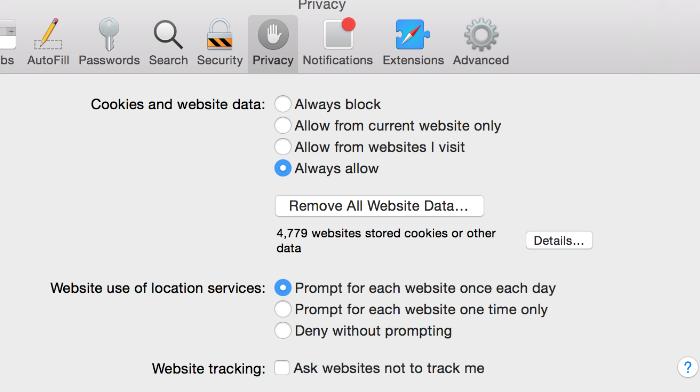Open website data Details button
The height and width of the screenshot is (392, 700).
point(559,241)
